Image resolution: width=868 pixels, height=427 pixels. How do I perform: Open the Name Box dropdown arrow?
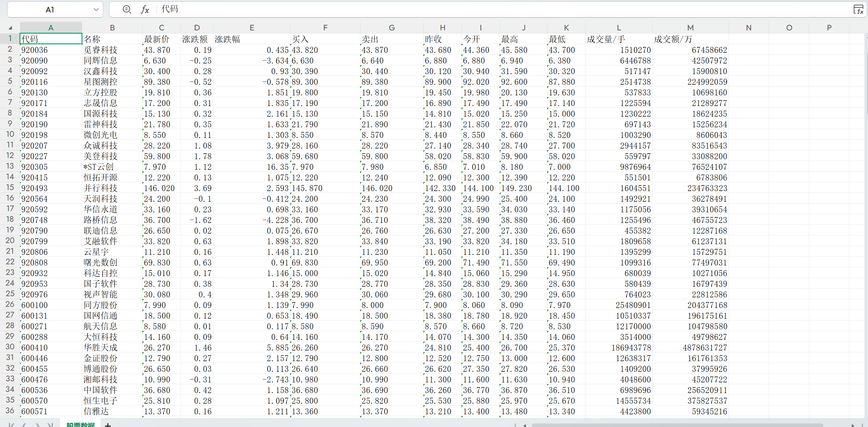pos(96,9)
